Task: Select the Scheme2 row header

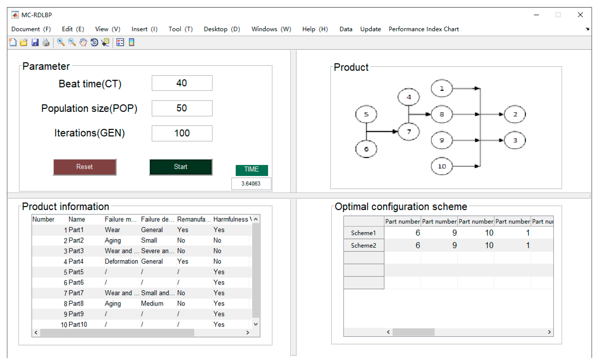Action: 364,245
